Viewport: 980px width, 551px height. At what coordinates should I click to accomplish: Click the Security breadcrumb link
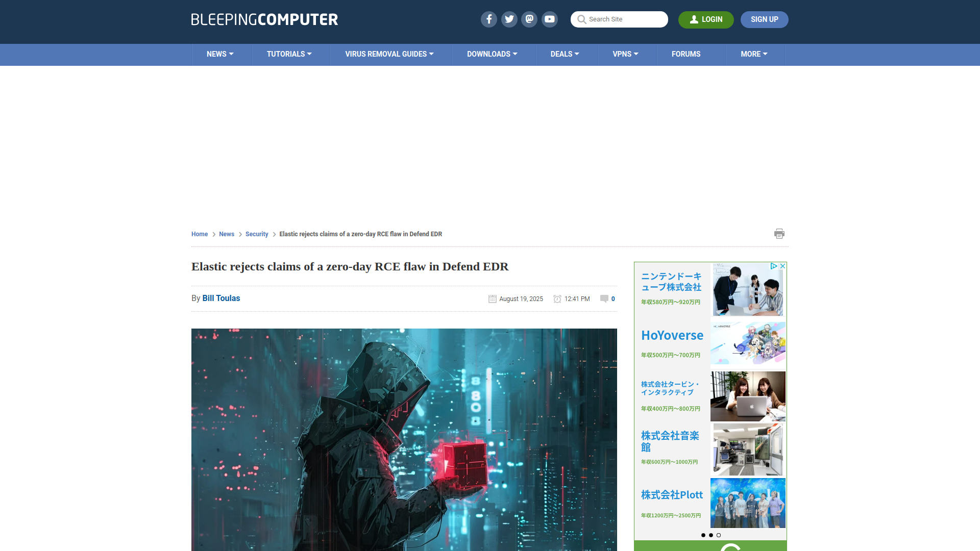(x=257, y=234)
